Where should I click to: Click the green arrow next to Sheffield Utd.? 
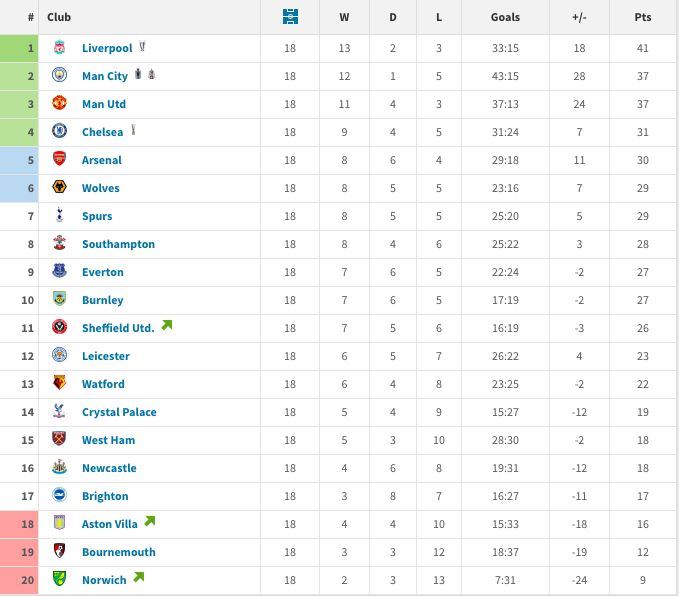(167, 325)
